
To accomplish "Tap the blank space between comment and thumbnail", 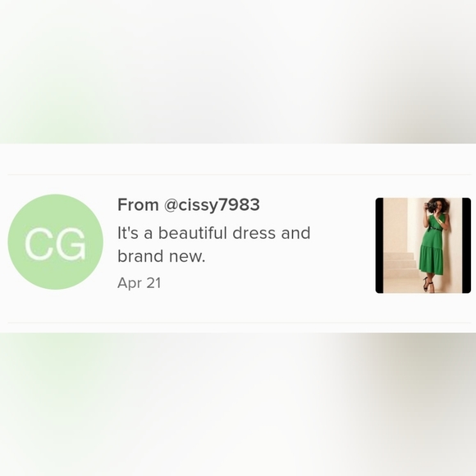I will coord(343,245).
